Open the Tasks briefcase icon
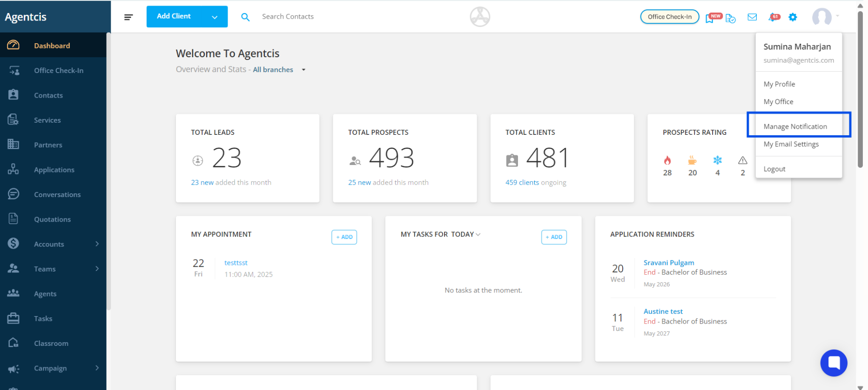The width and height of the screenshot is (868, 390). coord(13,318)
